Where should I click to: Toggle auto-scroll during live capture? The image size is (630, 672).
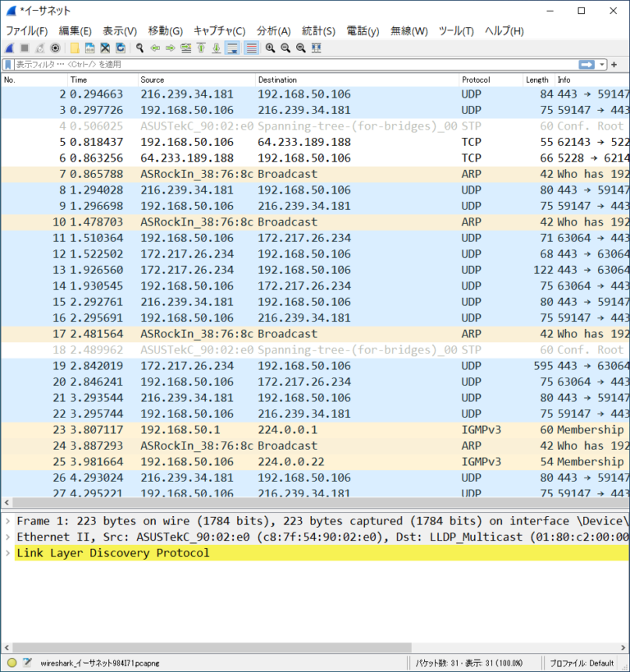(x=232, y=48)
